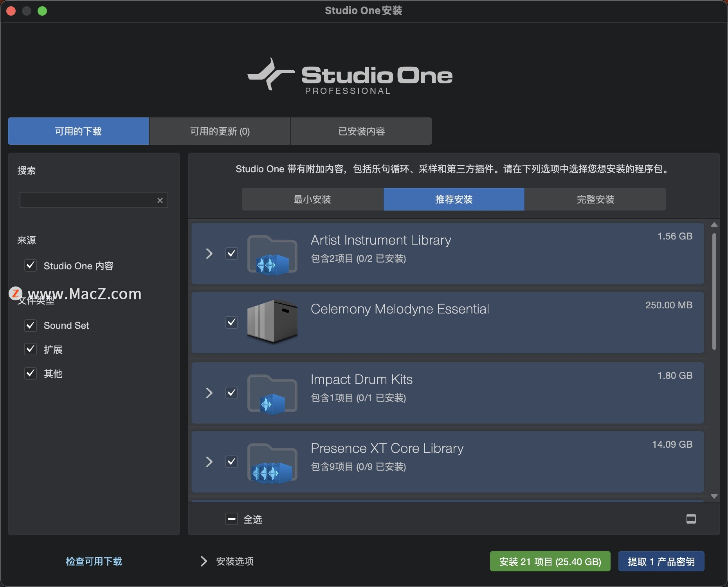Expand the Impact Drum Kits row

click(x=209, y=393)
